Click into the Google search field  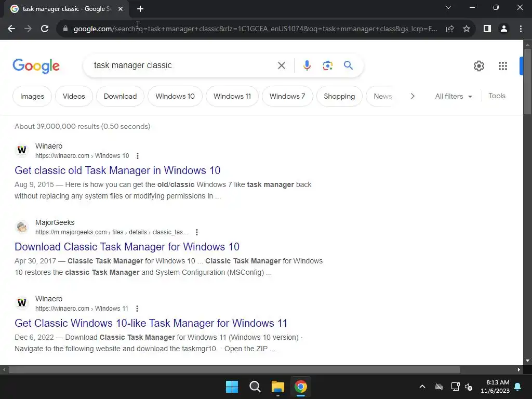[x=183, y=65]
